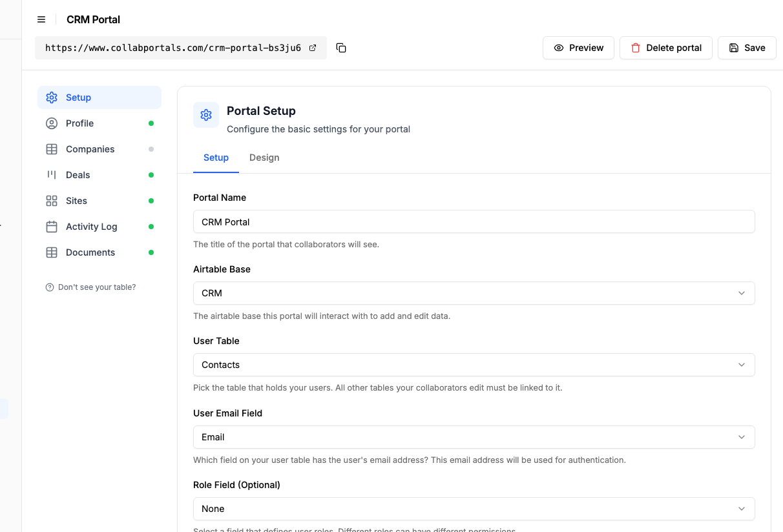This screenshot has width=783, height=532.
Task: Click the Activity Log calendar icon
Action: pyautogui.click(x=52, y=227)
